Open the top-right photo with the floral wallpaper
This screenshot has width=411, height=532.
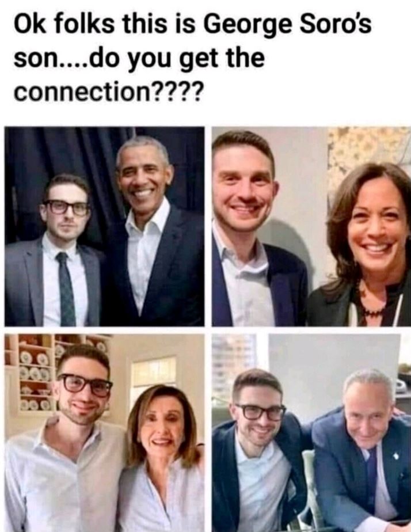point(311,226)
